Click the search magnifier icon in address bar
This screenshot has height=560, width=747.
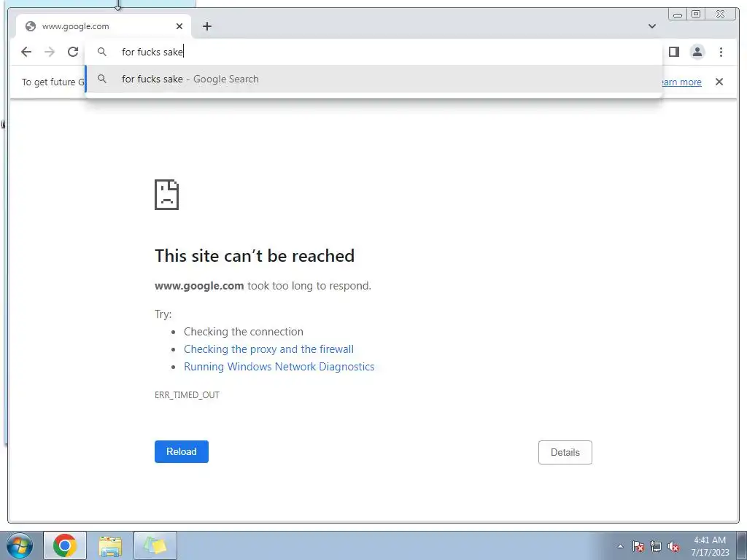pyautogui.click(x=102, y=52)
